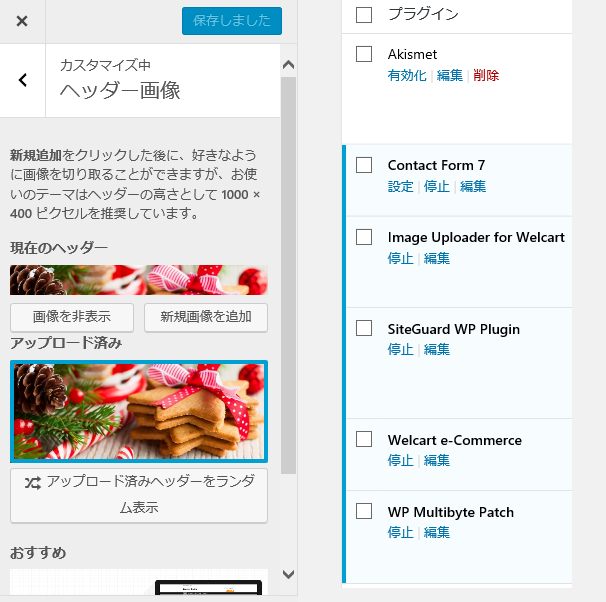
Task: Edit Contact Form 7 via 編集
Action: 473,187
